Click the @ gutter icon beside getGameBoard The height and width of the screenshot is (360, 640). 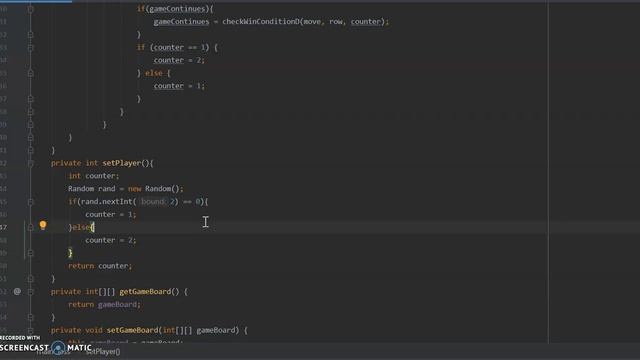(17, 291)
